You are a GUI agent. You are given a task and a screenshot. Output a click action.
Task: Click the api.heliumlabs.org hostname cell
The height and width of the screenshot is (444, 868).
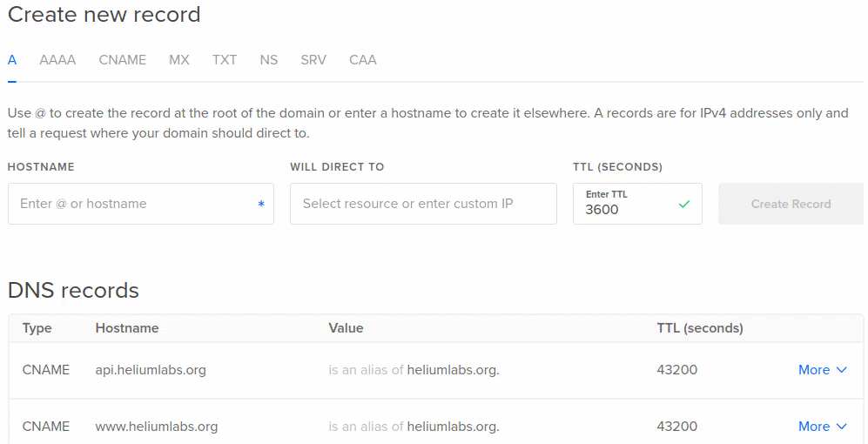151,370
